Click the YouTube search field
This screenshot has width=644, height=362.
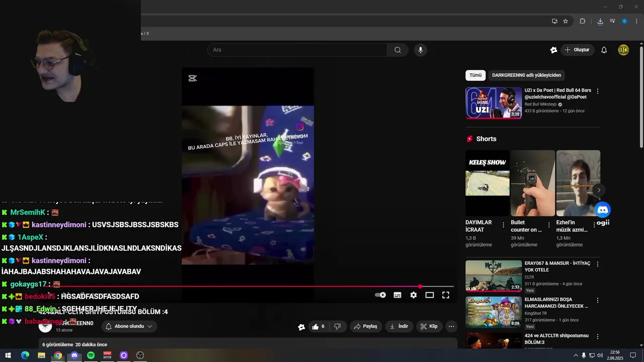pos(297,50)
